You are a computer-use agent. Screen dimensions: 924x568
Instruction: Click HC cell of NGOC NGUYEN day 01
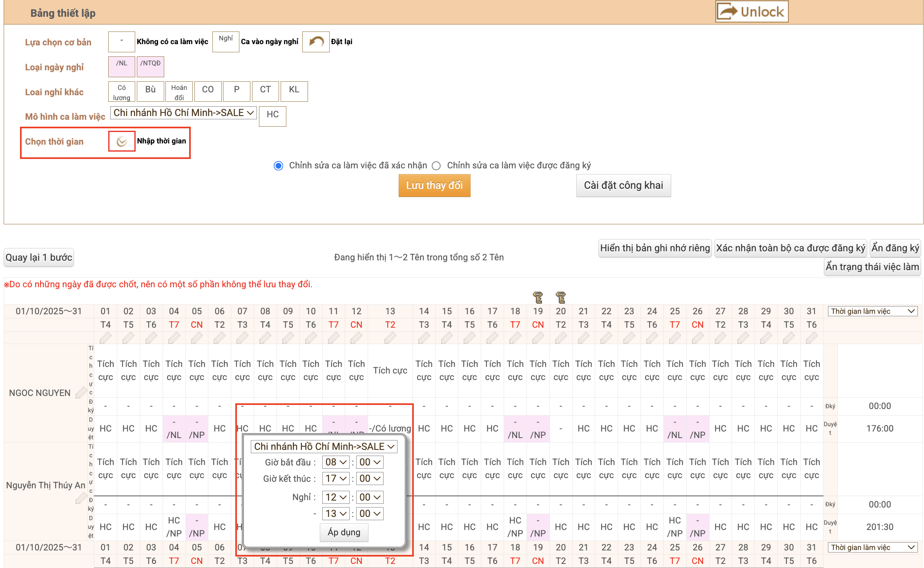105,429
